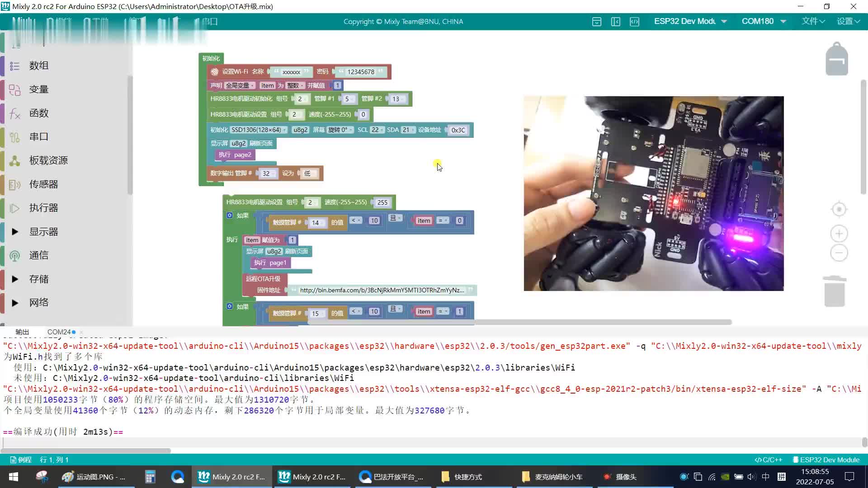Click C/C++ language indicator in status bar
868x488 pixels.
tap(768, 460)
